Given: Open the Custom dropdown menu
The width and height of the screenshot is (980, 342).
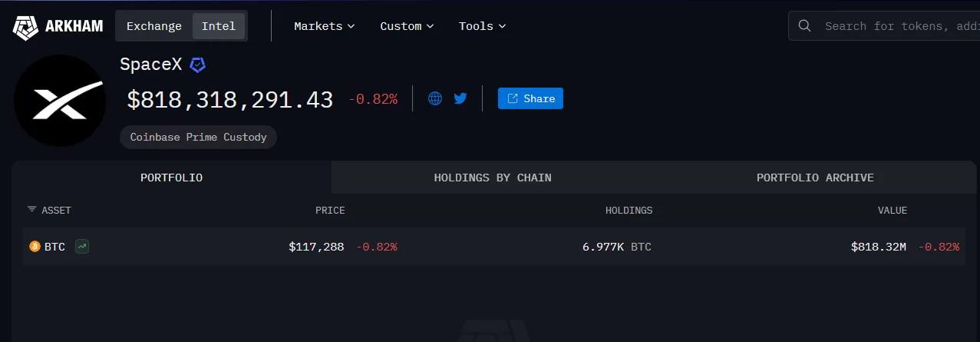Looking at the screenshot, I should coord(407,26).
